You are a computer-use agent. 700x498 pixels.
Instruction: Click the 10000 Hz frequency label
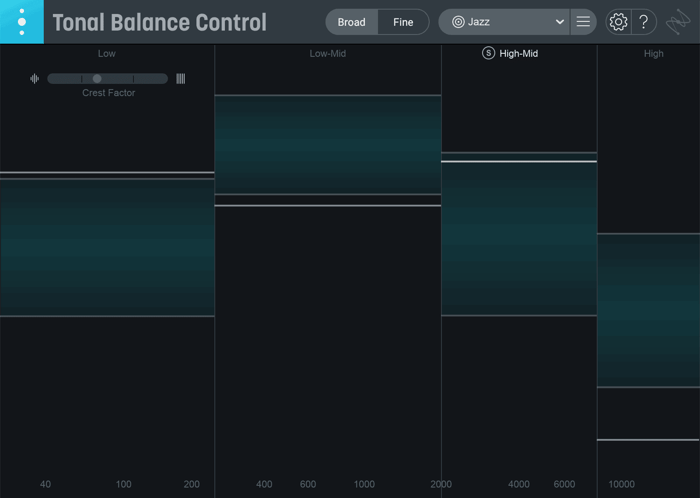621,484
